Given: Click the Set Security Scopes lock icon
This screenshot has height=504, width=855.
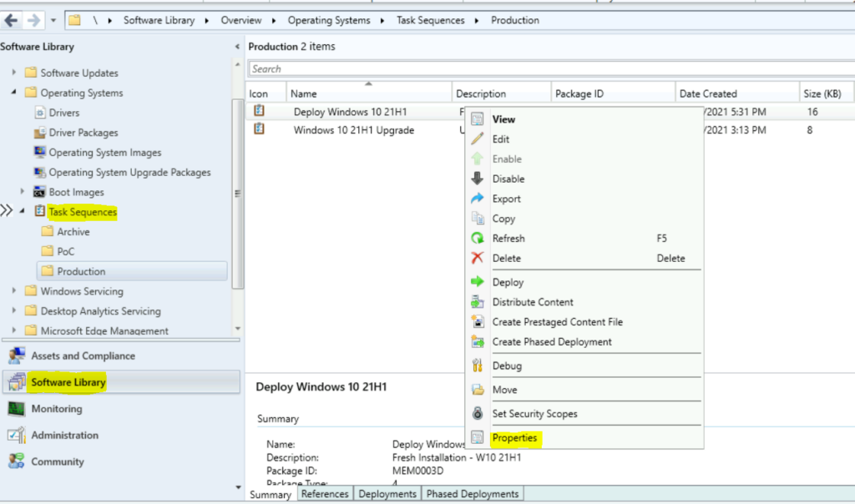Looking at the screenshot, I should click(x=477, y=414).
